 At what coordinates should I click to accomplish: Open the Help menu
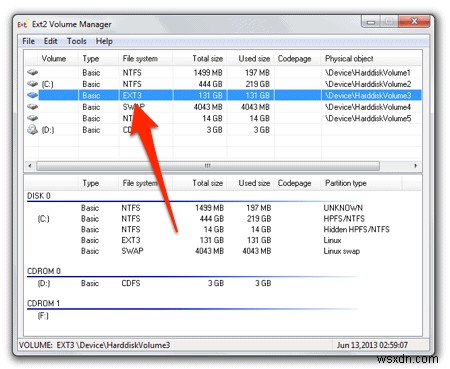pyautogui.click(x=104, y=41)
